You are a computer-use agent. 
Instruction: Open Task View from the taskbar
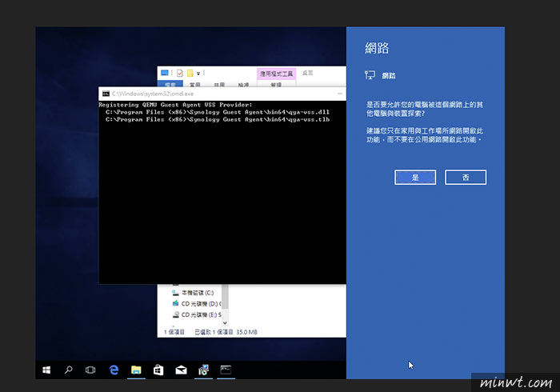tap(90, 370)
